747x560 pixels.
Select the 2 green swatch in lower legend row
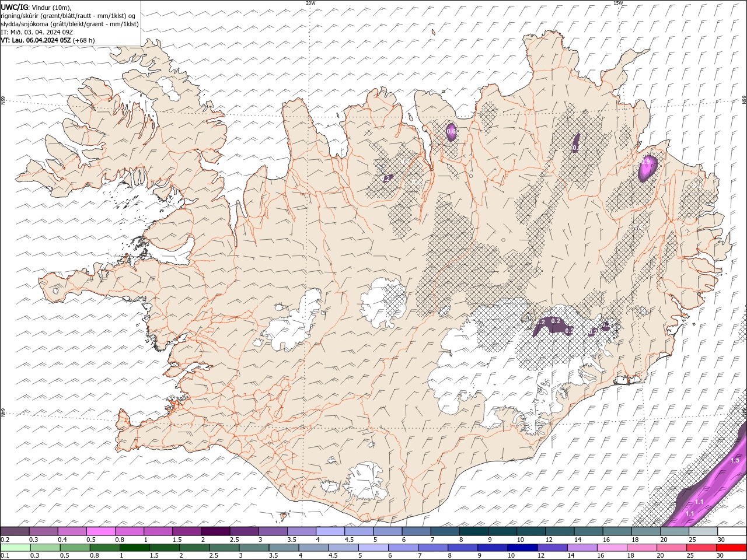pyautogui.click(x=194, y=548)
